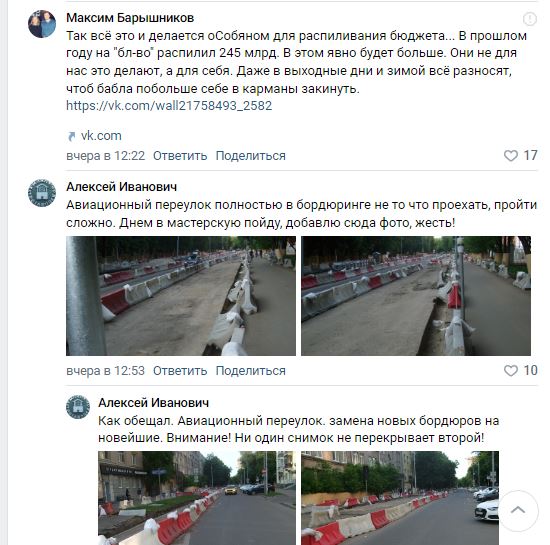Open Максим Барышников's profile name
This screenshot has height=545, width=550.
click(130, 18)
